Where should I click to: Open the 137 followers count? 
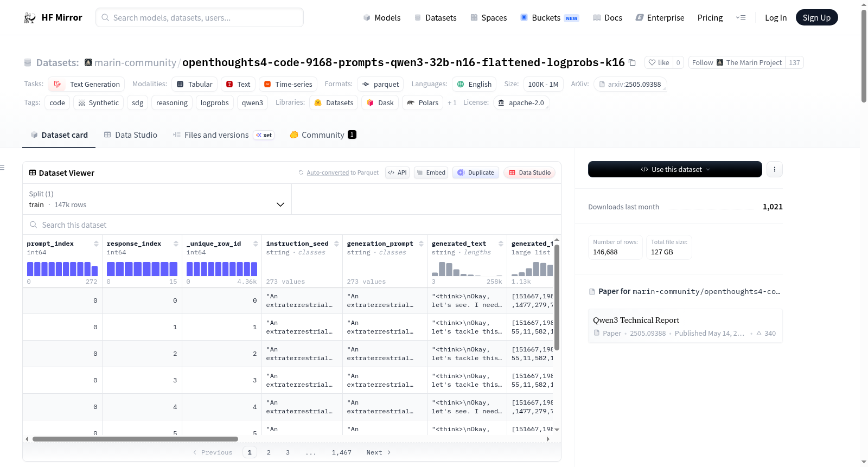point(794,62)
